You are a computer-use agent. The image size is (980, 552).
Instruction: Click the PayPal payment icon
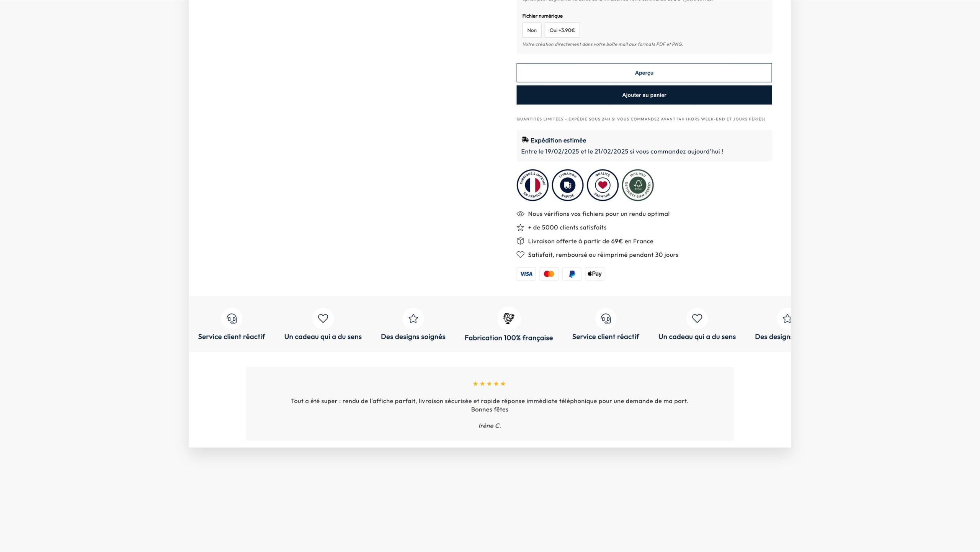[x=572, y=274]
